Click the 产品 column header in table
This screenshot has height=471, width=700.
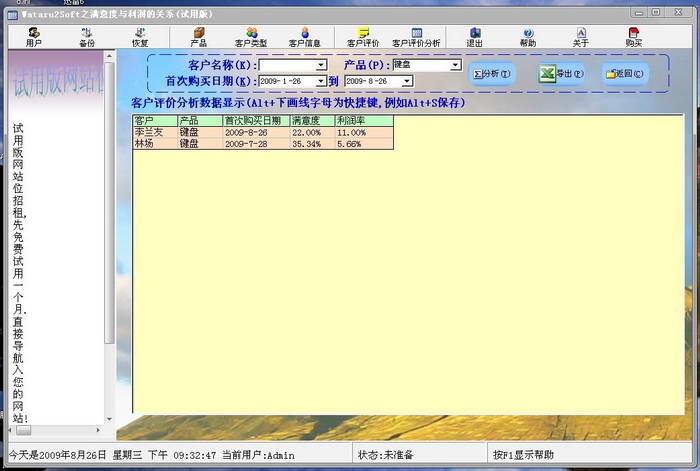[200, 121]
